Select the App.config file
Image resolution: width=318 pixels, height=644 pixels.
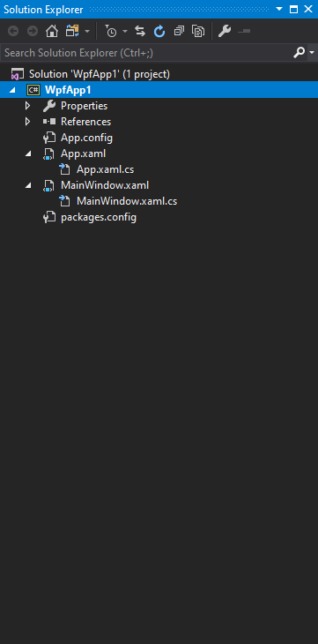(x=86, y=138)
